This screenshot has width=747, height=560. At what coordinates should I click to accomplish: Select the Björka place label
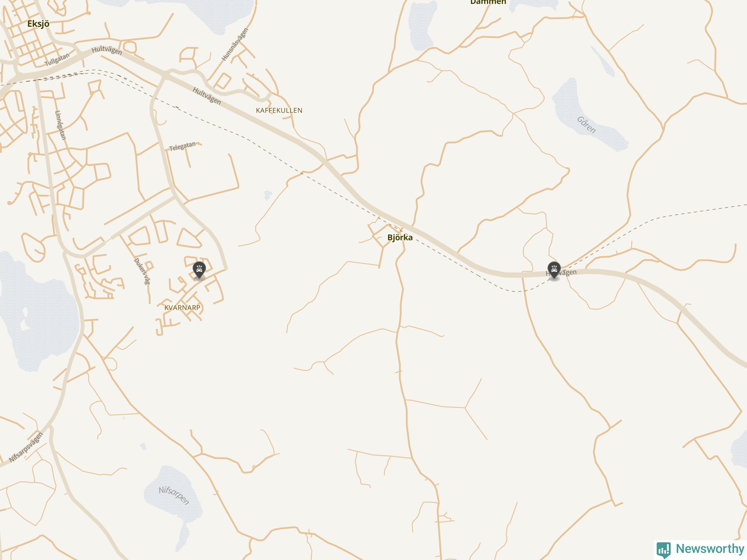point(400,237)
